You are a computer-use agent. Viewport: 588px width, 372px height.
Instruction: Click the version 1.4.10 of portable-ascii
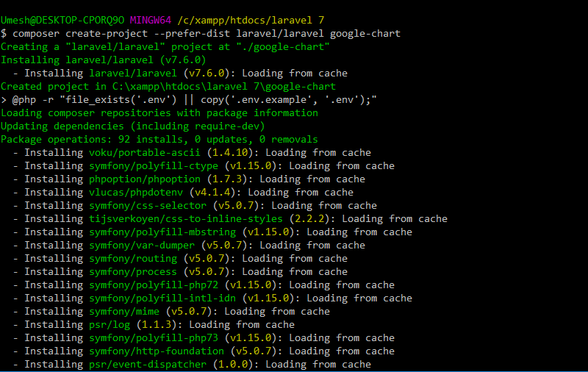tap(230, 153)
